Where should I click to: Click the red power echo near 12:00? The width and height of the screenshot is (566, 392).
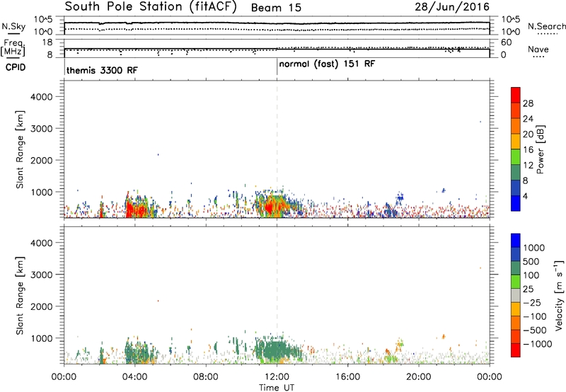[270, 207]
